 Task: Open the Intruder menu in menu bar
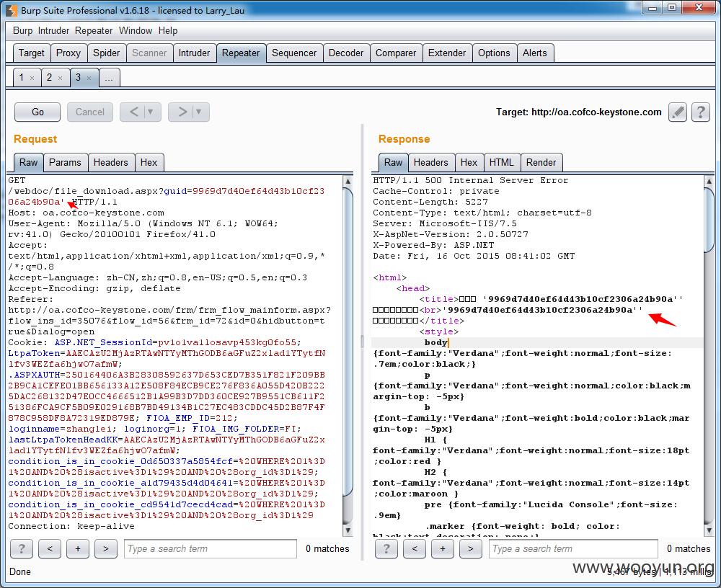[x=53, y=30]
